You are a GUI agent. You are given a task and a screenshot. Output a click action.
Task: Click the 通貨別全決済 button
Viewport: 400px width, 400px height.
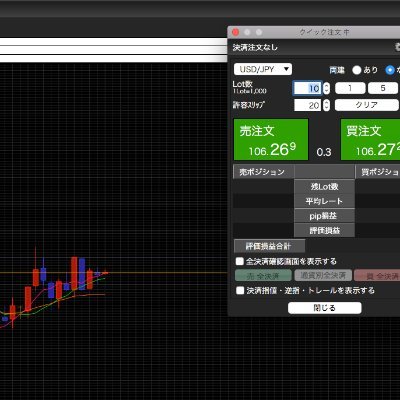point(323,275)
